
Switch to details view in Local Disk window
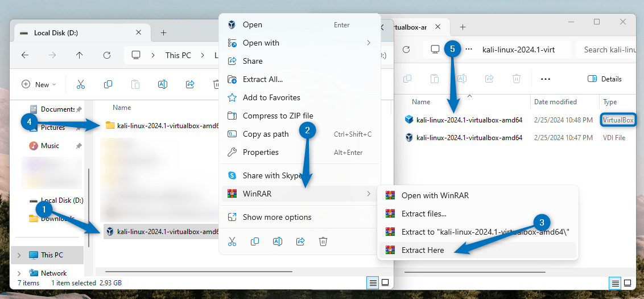point(373,282)
